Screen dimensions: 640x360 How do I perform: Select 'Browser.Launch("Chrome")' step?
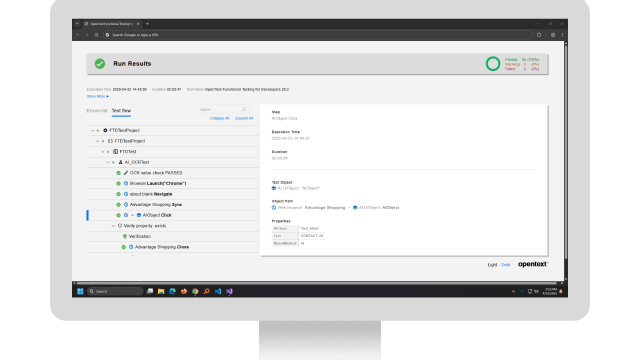173,183
